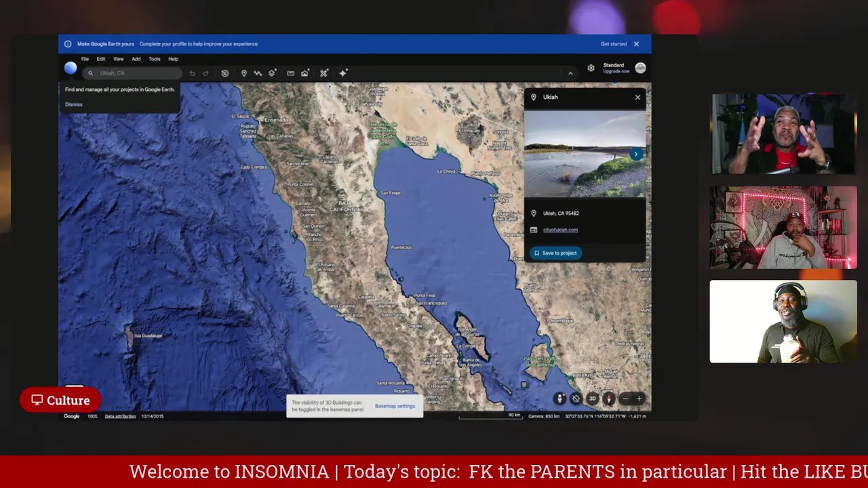Open Data attribution in the status bar
This screenshot has height=488, width=868.
pyautogui.click(x=120, y=416)
